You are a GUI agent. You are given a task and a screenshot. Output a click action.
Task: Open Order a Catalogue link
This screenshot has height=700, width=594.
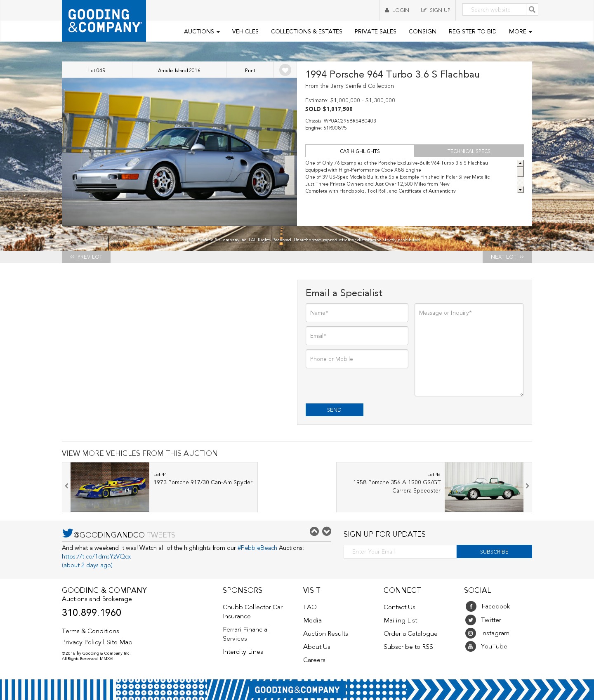point(410,634)
